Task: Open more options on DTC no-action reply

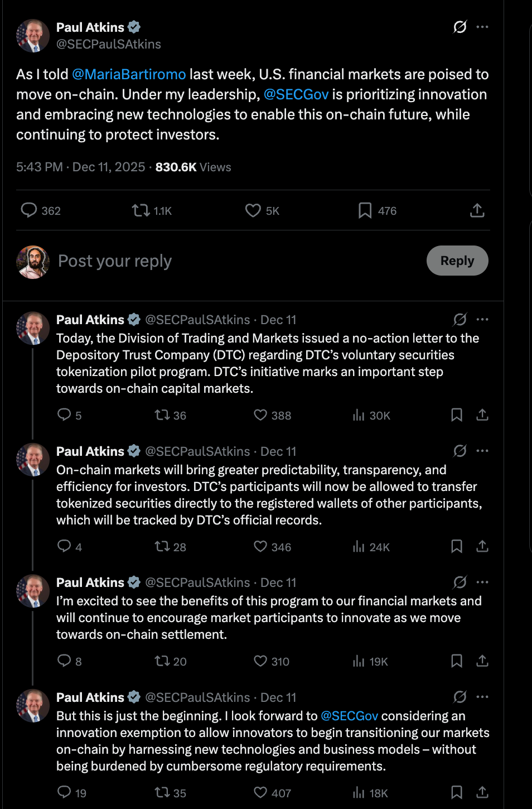Action: click(x=483, y=320)
